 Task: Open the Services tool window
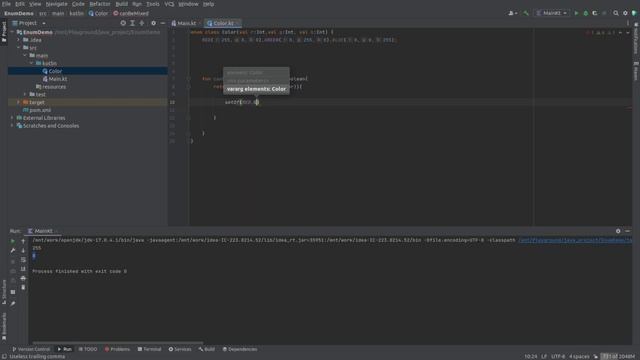click(180, 349)
